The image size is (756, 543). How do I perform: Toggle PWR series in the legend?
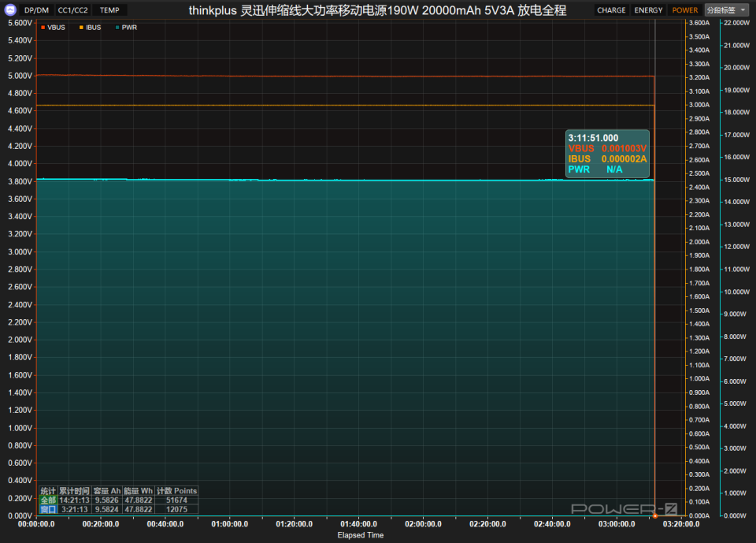tap(126, 28)
